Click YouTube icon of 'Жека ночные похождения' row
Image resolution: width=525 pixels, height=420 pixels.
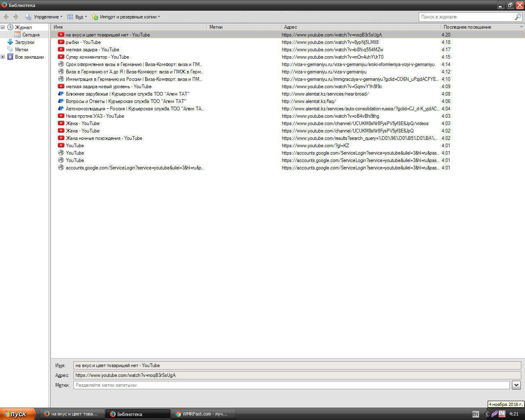pyautogui.click(x=61, y=138)
